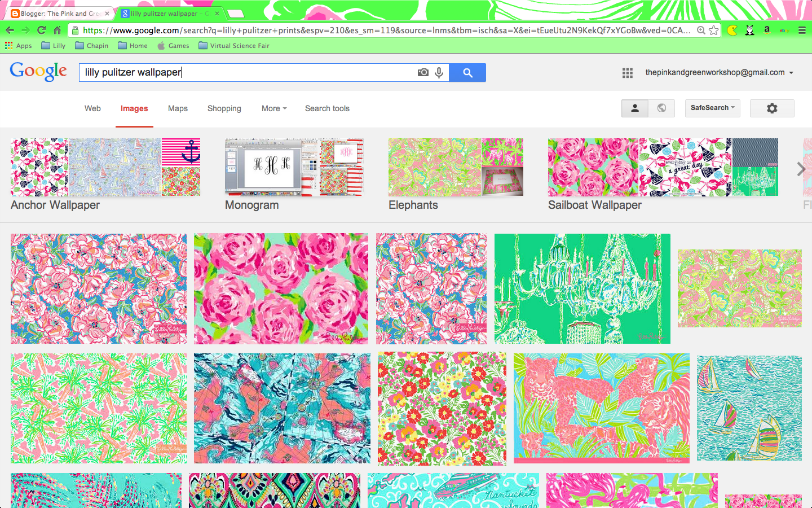Open the Games bookmark with Apple logo
This screenshot has width=812, height=508.
(x=173, y=46)
